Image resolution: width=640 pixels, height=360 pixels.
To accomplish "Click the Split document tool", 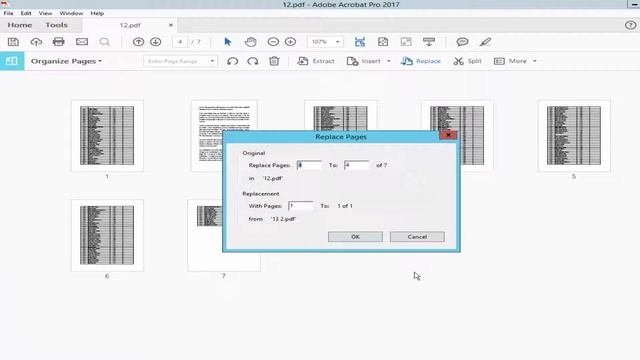I will click(x=467, y=61).
